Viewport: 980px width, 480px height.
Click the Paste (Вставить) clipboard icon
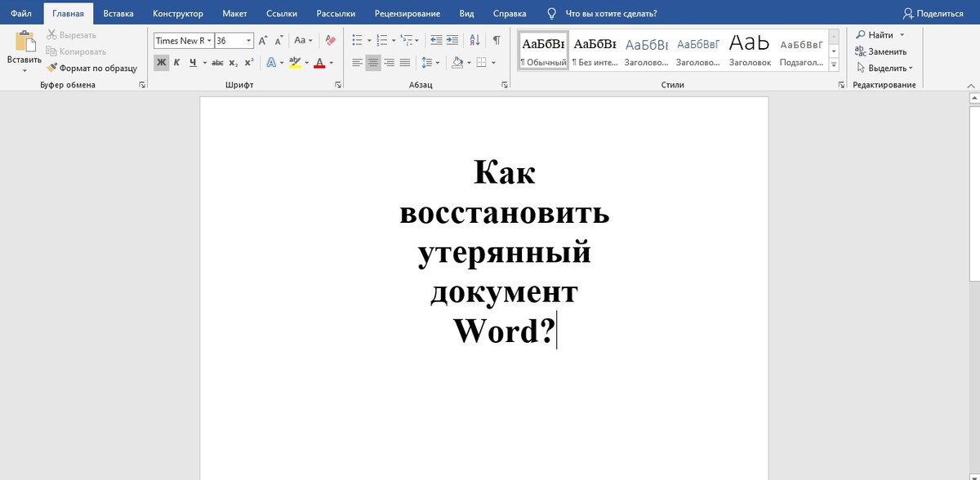click(x=25, y=42)
